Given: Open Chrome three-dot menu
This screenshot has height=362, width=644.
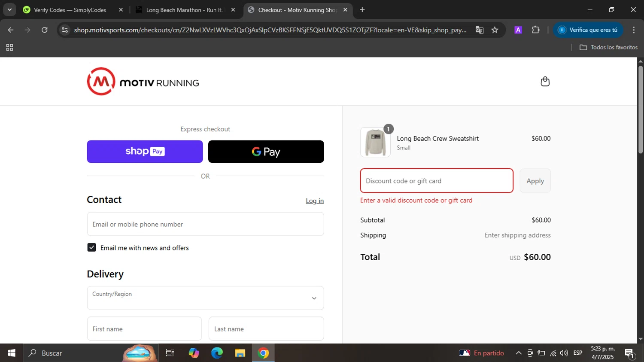Looking at the screenshot, I should [x=634, y=30].
